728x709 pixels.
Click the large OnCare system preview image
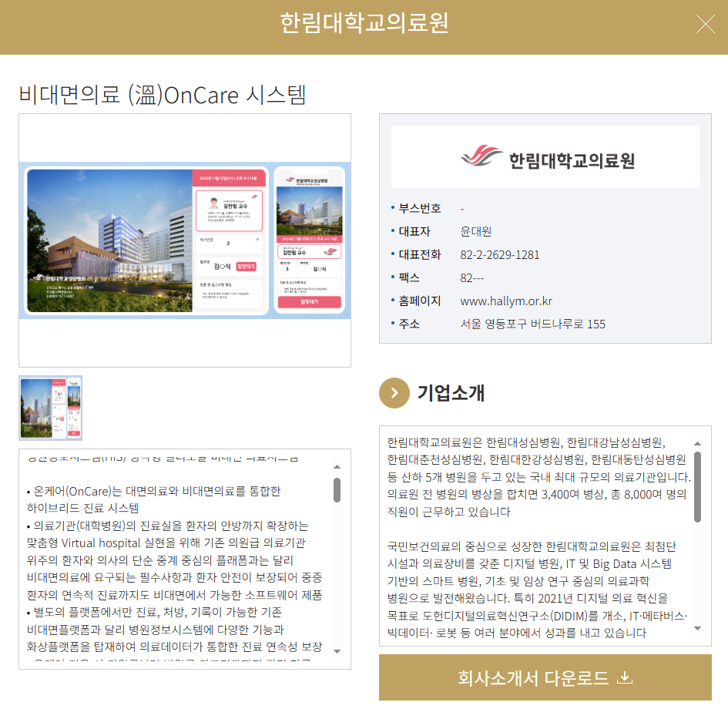click(x=185, y=240)
